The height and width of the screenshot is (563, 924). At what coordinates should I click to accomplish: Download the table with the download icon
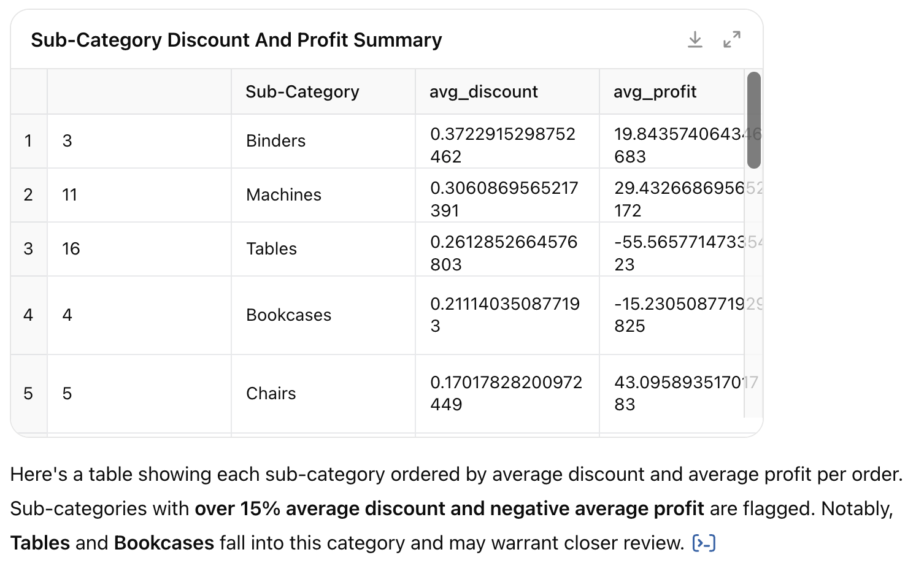(695, 40)
